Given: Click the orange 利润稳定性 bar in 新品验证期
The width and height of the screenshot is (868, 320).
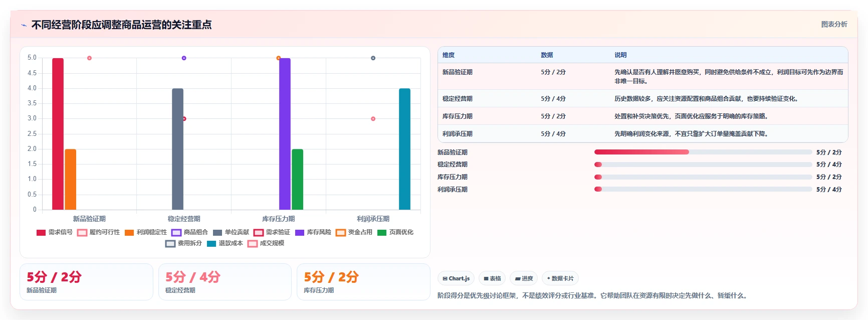Looking at the screenshot, I should (71, 180).
